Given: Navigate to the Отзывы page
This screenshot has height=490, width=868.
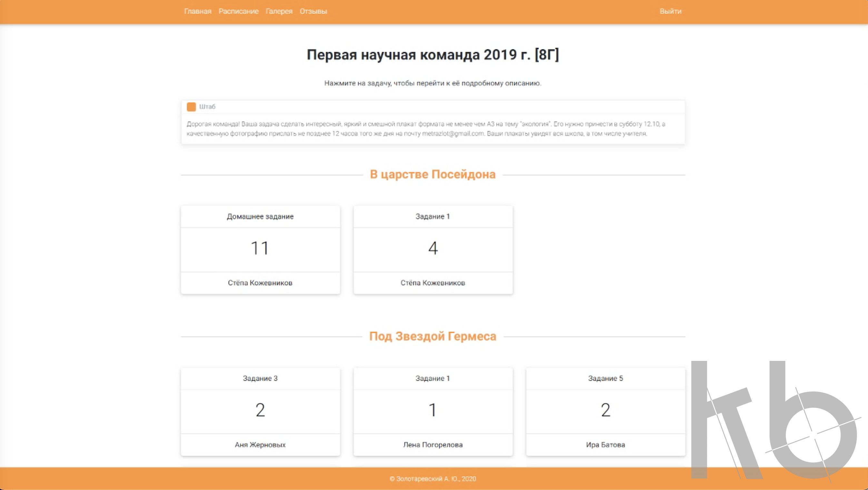Looking at the screenshot, I should pos(313,11).
